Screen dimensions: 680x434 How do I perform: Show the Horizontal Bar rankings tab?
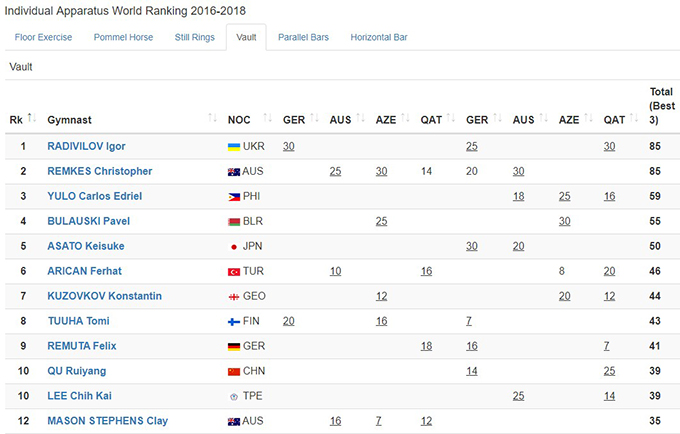379,37
